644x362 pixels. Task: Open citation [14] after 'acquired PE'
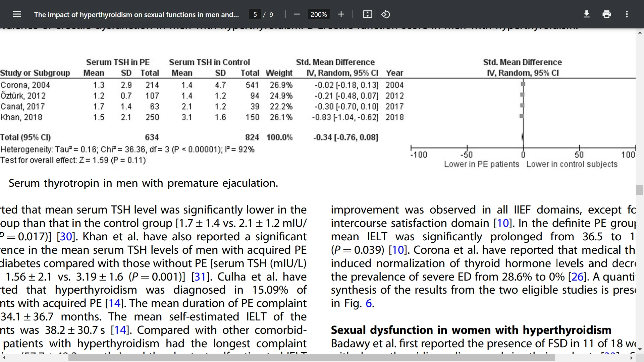pos(114,303)
